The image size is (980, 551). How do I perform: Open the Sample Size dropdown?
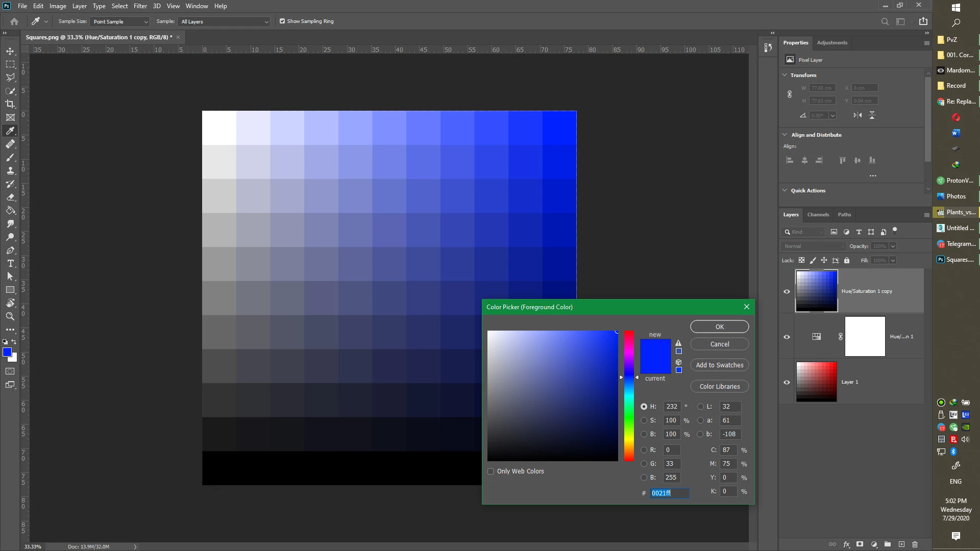120,21
